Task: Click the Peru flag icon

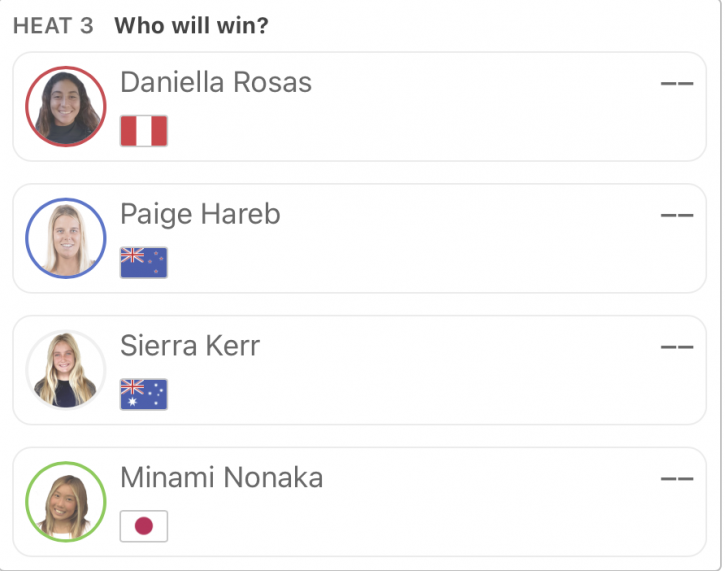Action: 144,131
